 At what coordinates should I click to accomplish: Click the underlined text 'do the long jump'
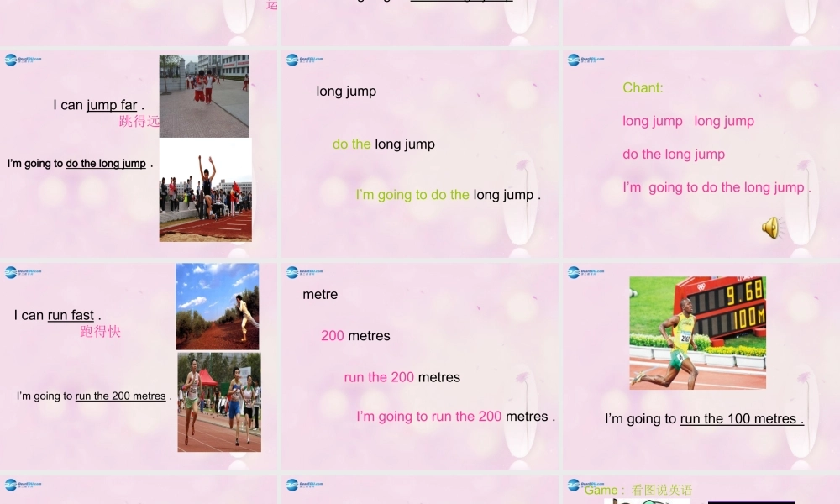106,164
